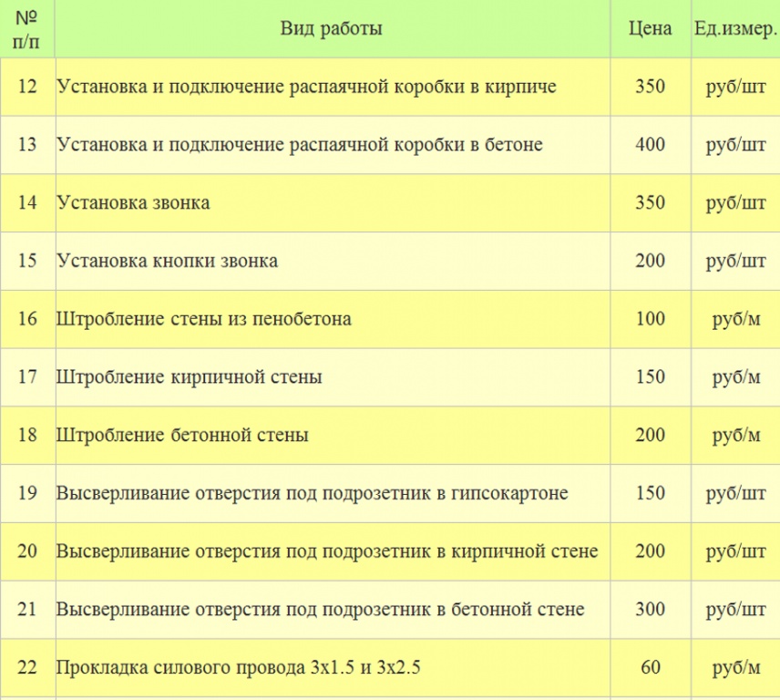The height and width of the screenshot is (700, 780).
Task: Click the "№ п/п" column header
Action: [27, 28]
